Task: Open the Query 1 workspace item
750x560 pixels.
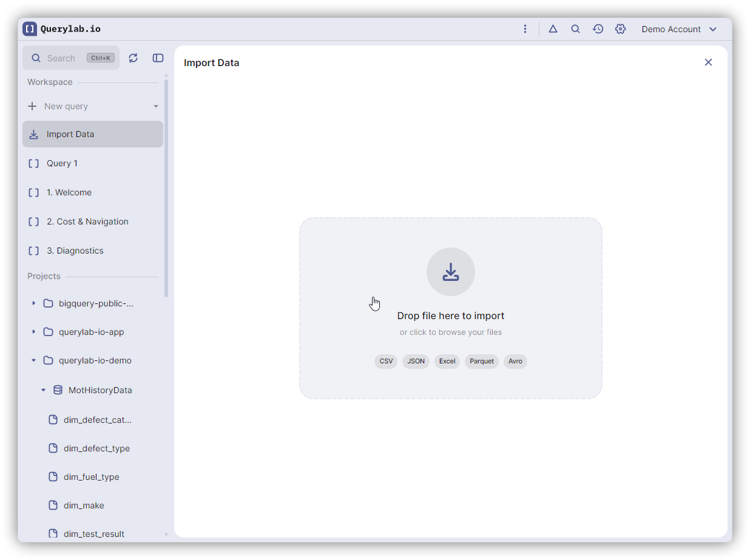Action: (x=62, y=163)
